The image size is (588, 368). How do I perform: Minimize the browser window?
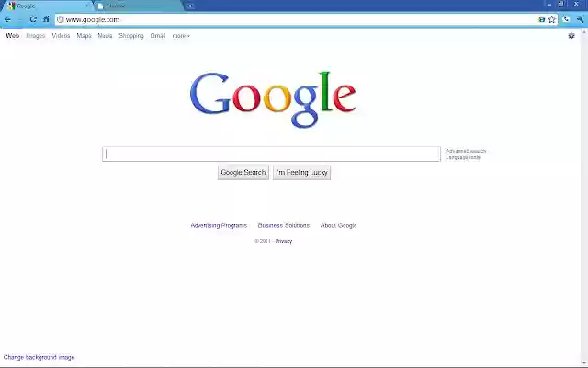click(x=549, y=5)
